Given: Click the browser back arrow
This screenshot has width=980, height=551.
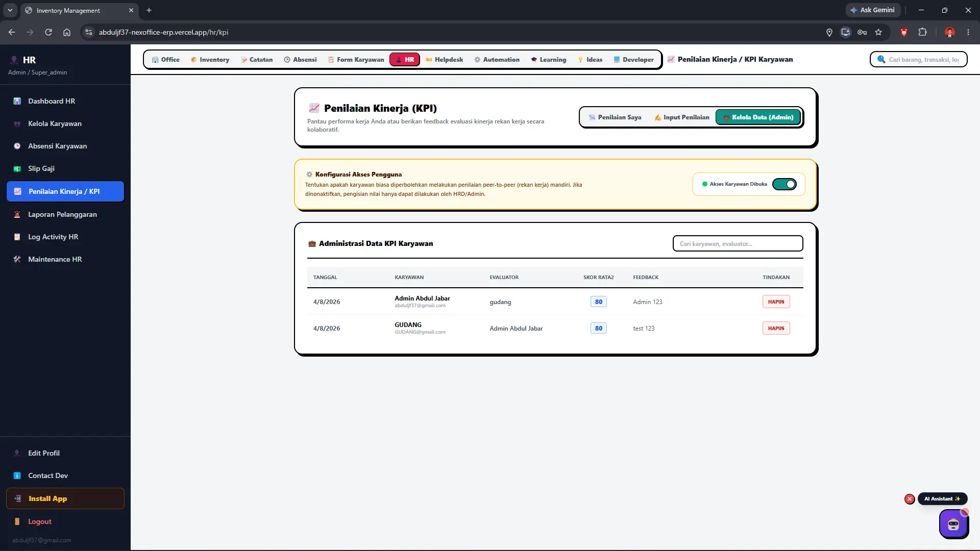Looking at the screenshot, I should [12, 32].
